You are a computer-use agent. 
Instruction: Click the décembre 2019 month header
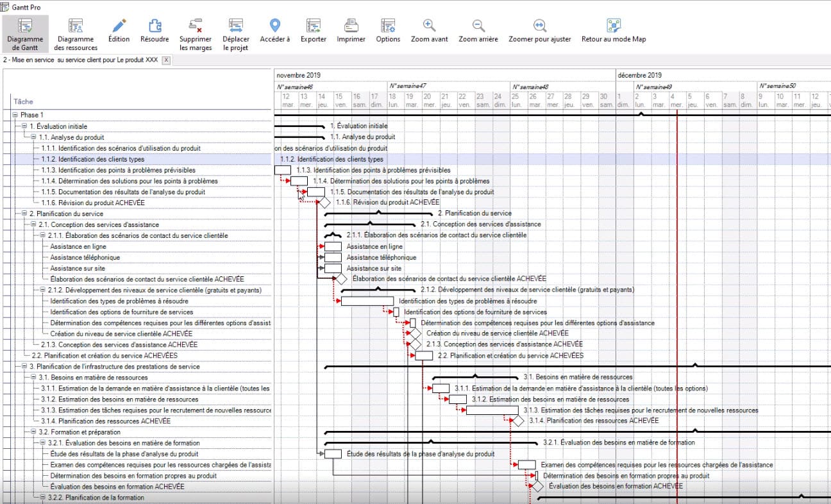click(x=640, y=75)
